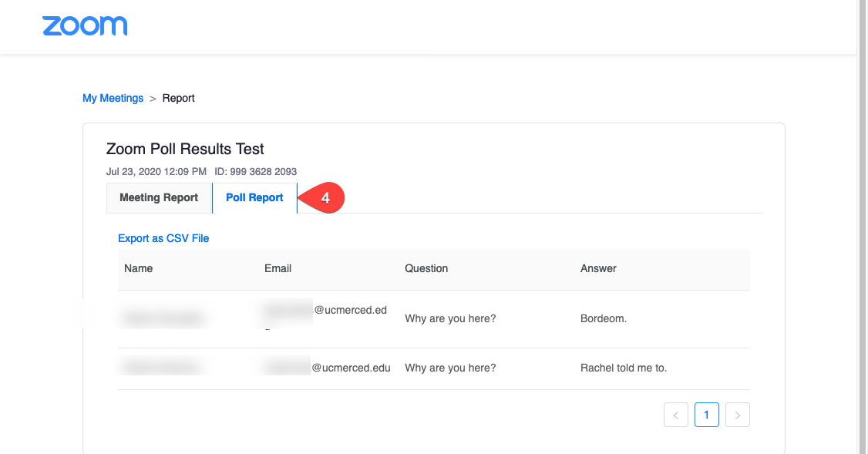Viewport: 868px width, 454px height.
Task: Click the Zoom logo
Action: (85, 25)
